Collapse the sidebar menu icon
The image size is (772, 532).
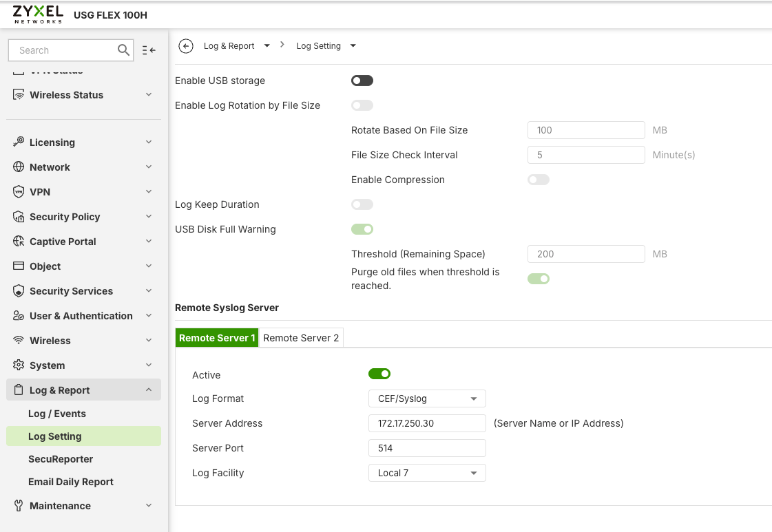pyautogui.click(x=149, y=50)
